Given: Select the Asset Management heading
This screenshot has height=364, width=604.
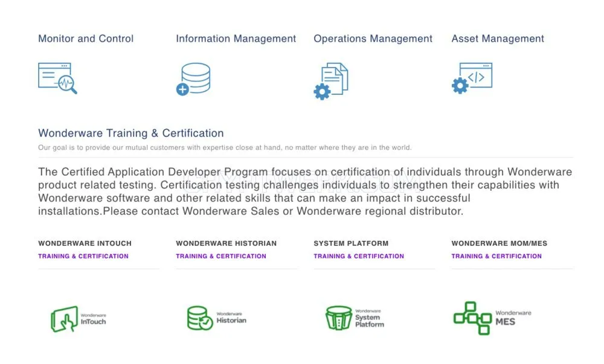Looking at the screenshot, I should [498, 39].
